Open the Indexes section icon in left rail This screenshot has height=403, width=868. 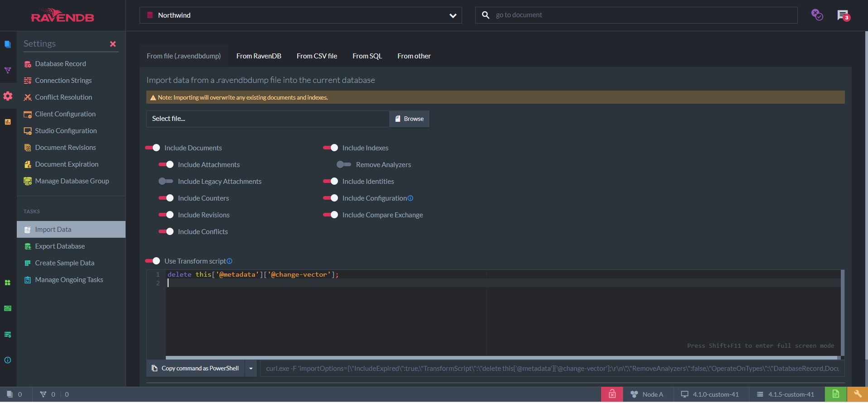pos(8,70)
